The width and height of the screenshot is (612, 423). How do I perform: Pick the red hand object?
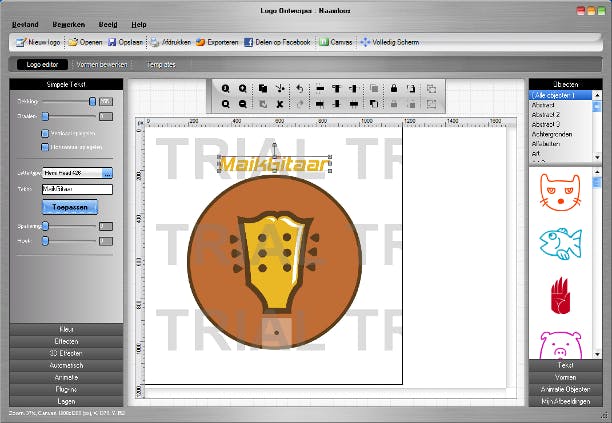(x=560, y=295)
